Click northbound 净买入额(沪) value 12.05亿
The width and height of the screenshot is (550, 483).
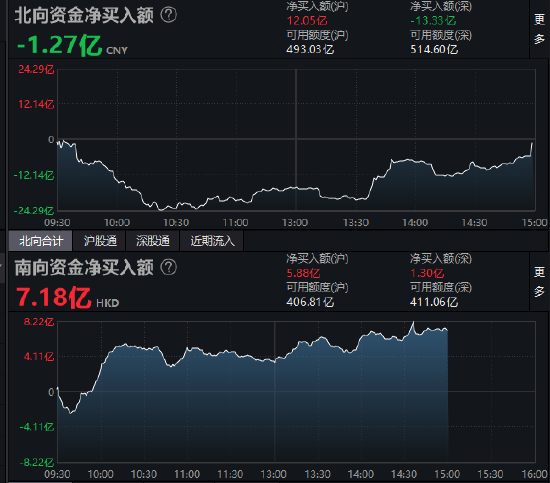pyautogui.click(x=307, y=21)
